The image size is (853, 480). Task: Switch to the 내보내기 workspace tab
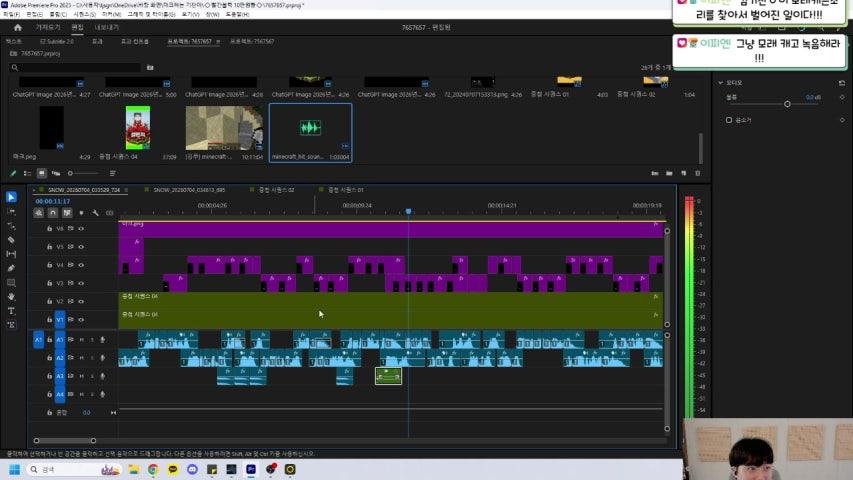coord(107,27)
